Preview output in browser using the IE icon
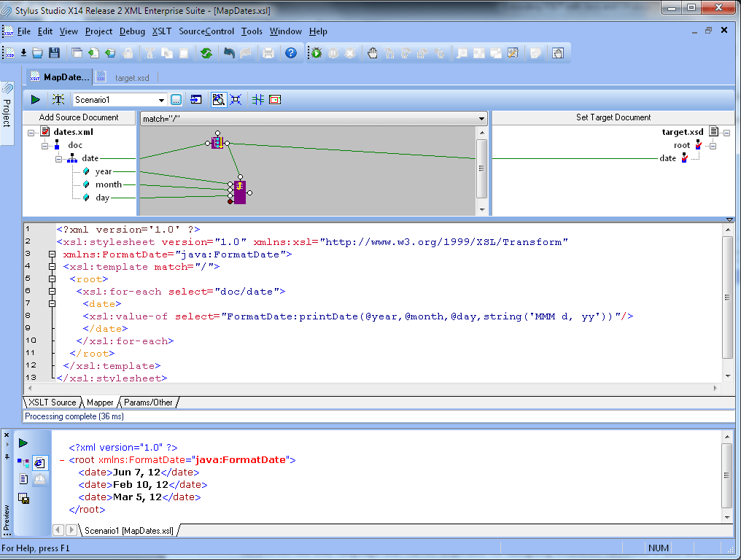Image resolution: width=741 pixels, height=560 pixels. (39, 462)
